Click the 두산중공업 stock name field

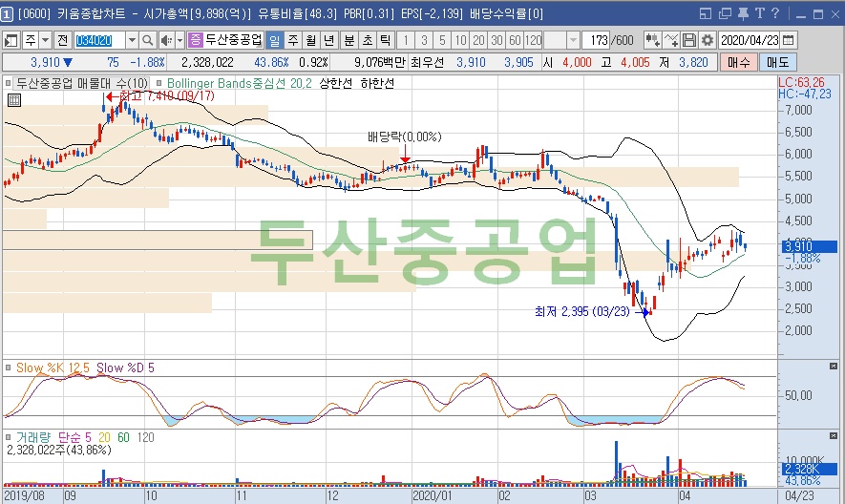(x=234, y=40)
